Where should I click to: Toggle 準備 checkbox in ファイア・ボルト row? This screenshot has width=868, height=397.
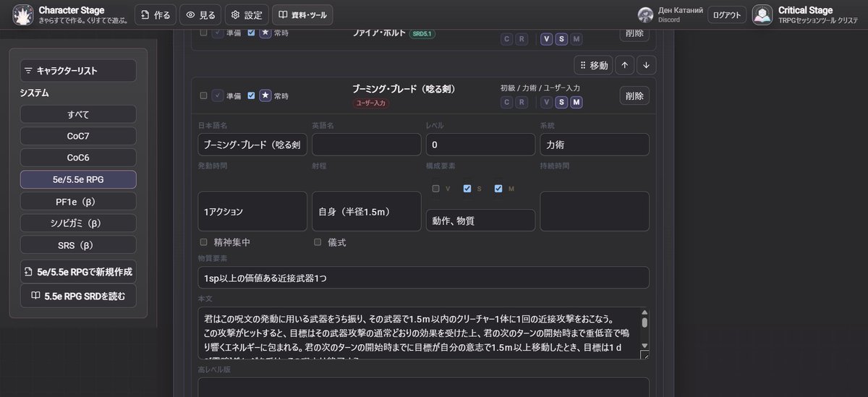click(x=204, y=33)
